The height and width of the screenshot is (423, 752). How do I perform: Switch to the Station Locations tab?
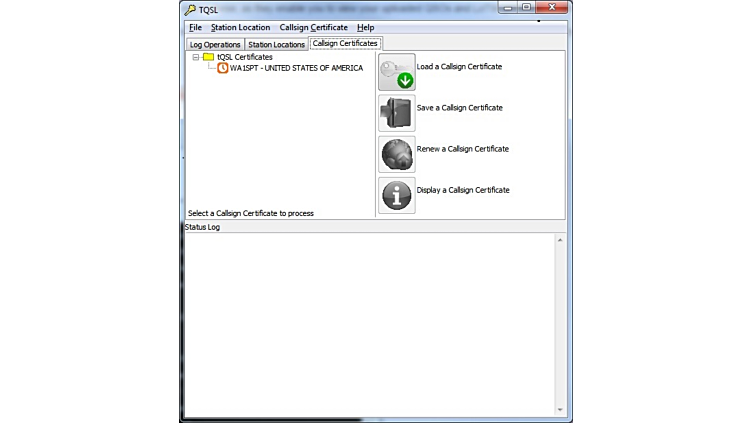[x=276, y=44]
